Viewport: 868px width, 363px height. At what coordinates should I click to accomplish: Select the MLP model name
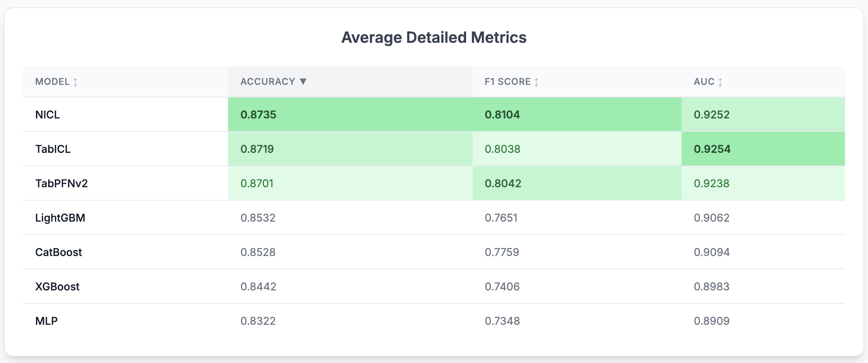46,321
